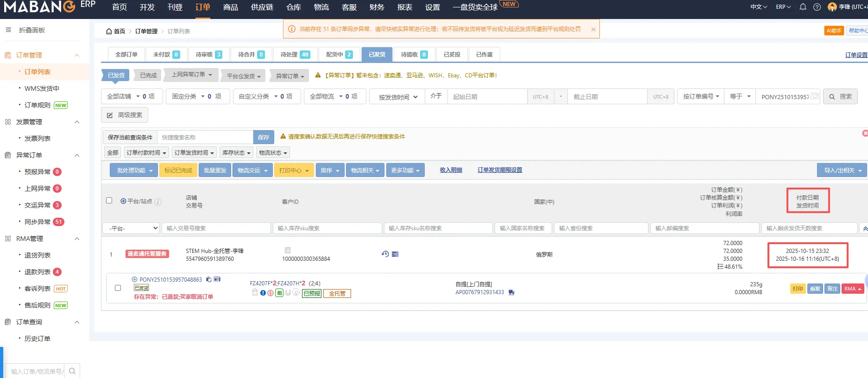The image size is (868, 378).
Task: Tick the select-all checkbox in table header
Action: (109, 201)
